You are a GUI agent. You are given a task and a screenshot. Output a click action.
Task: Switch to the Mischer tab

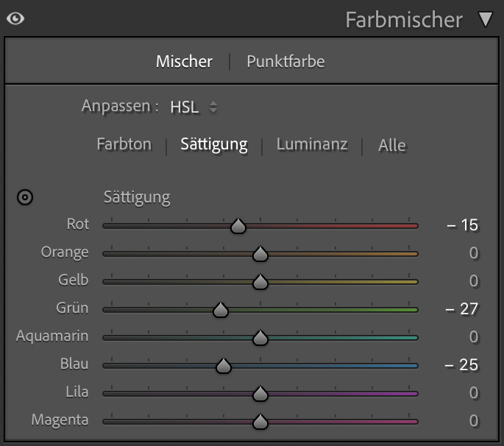[184, 62]
